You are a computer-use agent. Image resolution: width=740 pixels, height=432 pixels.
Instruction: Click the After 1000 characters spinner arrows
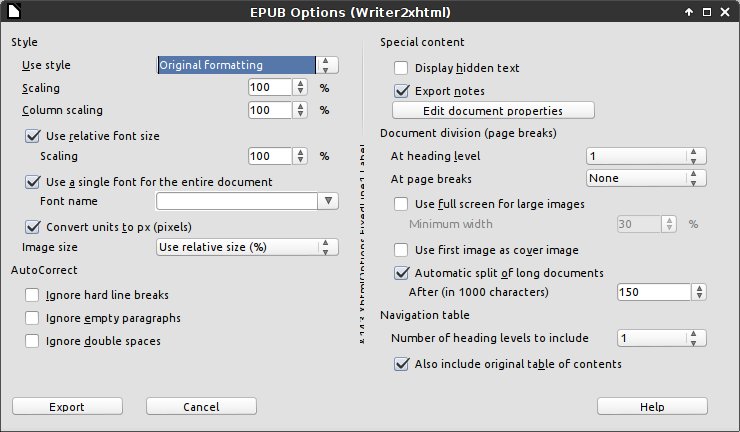pyautogui.click(x=699, y=292)
